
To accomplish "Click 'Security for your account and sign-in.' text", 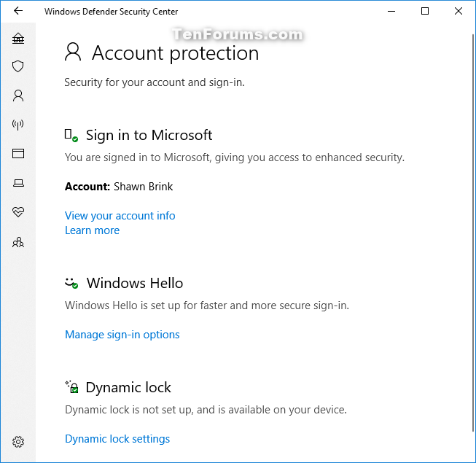I will tap(155, 82).
